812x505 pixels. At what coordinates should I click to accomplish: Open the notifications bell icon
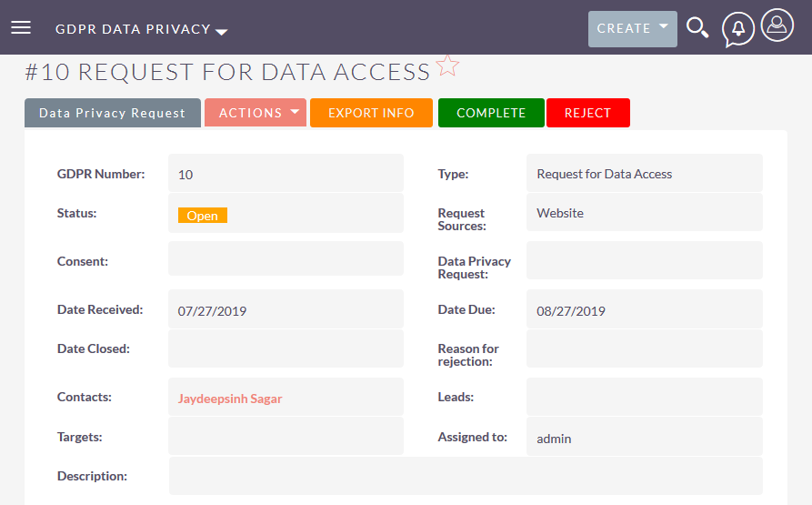coord(737,29)
